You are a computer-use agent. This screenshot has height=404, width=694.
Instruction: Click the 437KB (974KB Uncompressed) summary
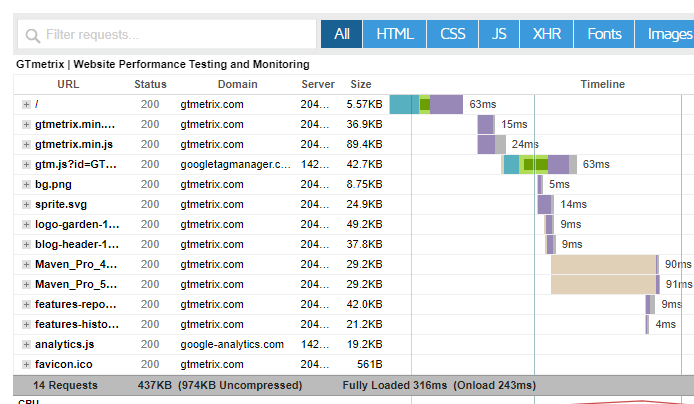click(x=220, y=385)
